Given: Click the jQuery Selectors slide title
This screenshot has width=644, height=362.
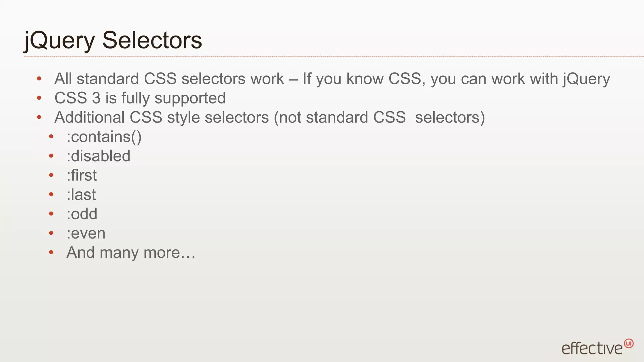Looking at the screenshot, I should 113,41.
